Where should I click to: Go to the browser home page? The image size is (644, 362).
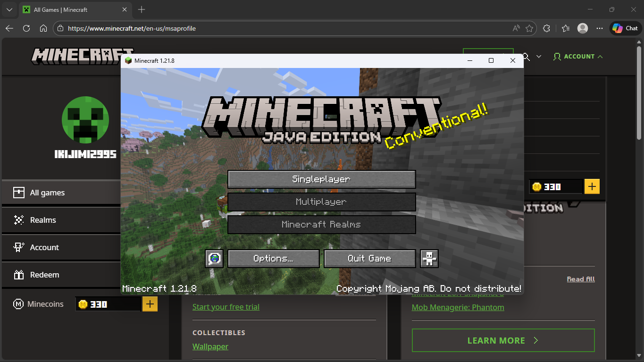43,28
